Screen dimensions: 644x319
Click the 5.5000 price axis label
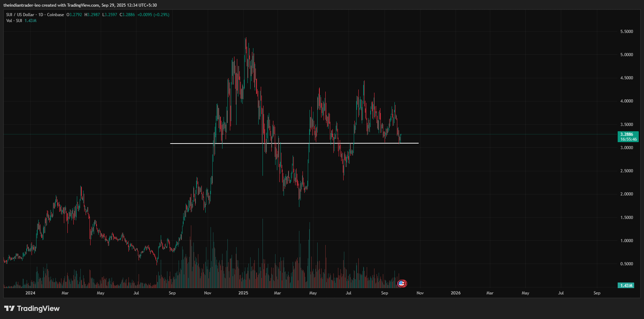[626, 32]
